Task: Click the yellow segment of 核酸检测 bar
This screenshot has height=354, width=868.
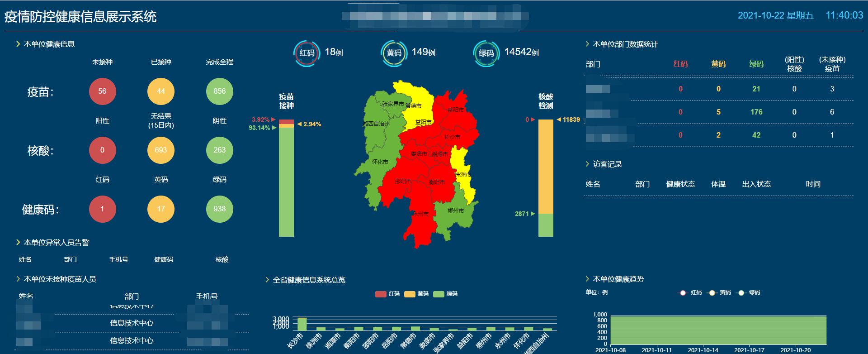Action: point(546,167)
